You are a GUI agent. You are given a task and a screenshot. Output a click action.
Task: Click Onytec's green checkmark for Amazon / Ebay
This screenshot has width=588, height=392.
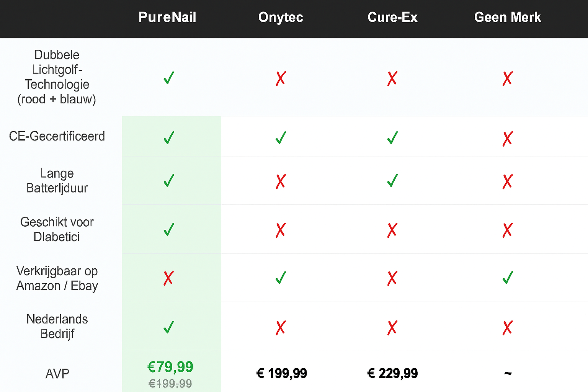point(281,277)
